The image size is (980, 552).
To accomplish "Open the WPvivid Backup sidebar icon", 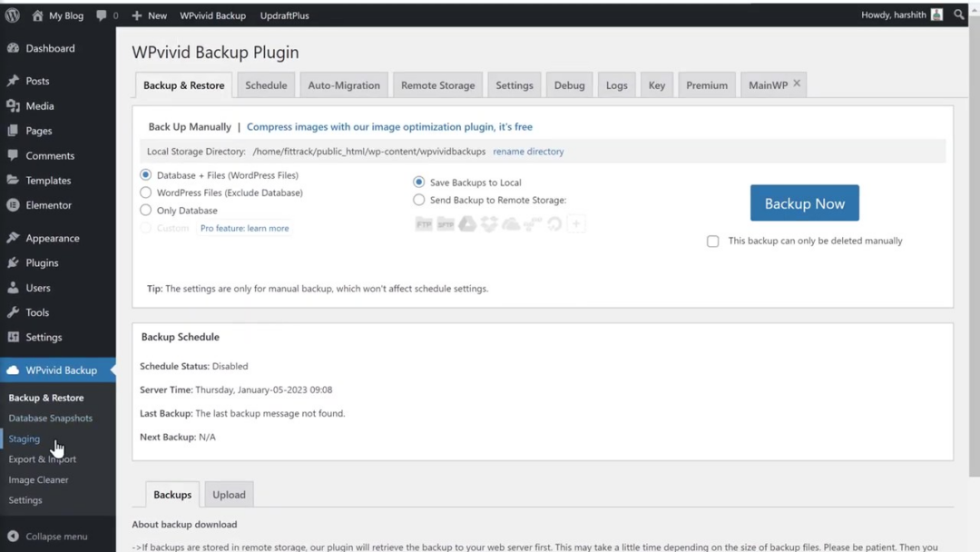I will (x=12, y=370).
